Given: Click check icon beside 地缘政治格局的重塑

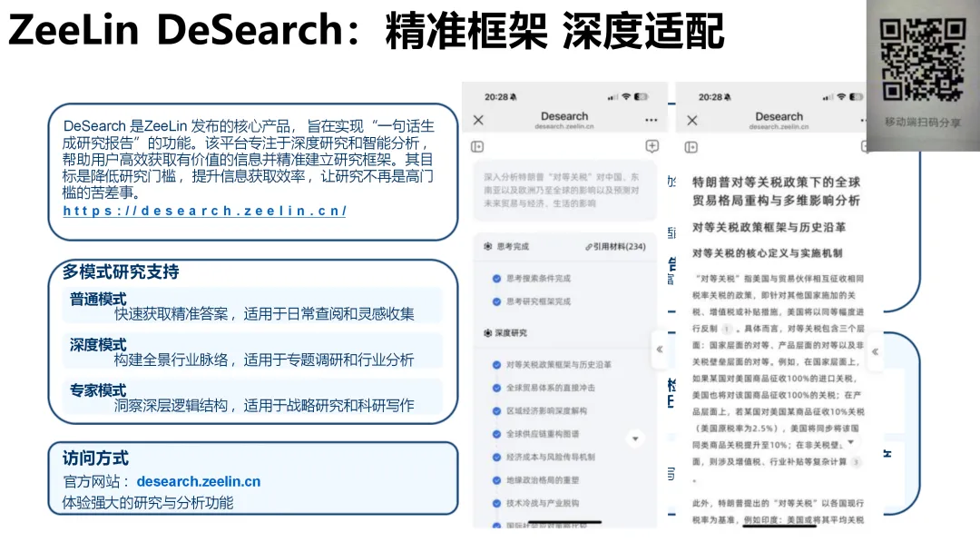Looking at the screenshot, I should 496,481.
